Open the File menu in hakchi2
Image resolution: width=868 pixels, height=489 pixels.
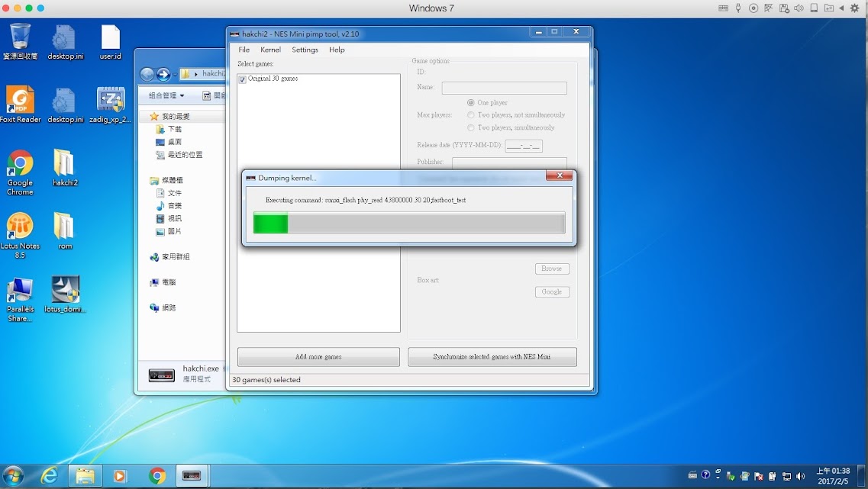pos(244,50)
